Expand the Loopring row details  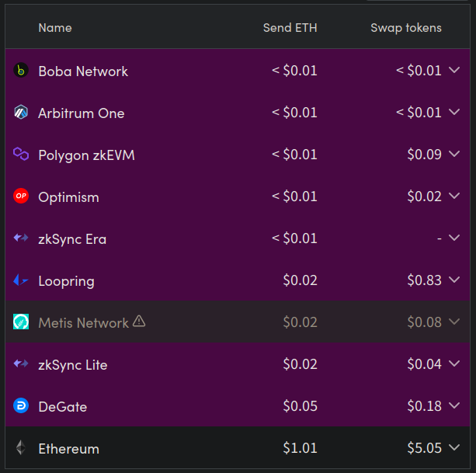tap(455, 280)
